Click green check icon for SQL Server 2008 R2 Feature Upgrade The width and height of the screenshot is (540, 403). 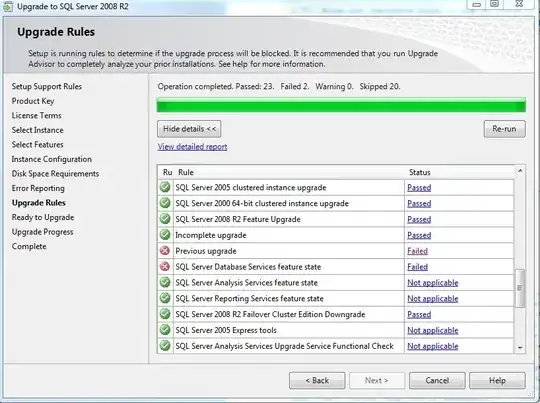pyautogui.click(x=165, y=219)
